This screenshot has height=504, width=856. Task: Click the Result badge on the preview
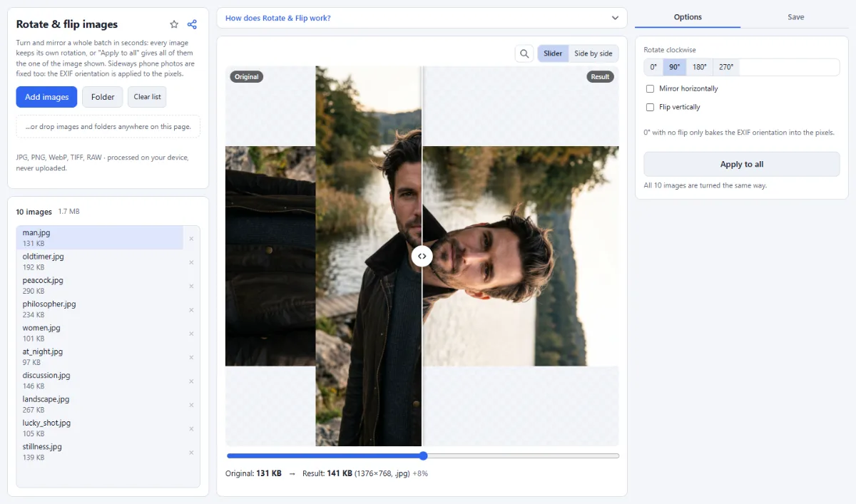[601, 76]
